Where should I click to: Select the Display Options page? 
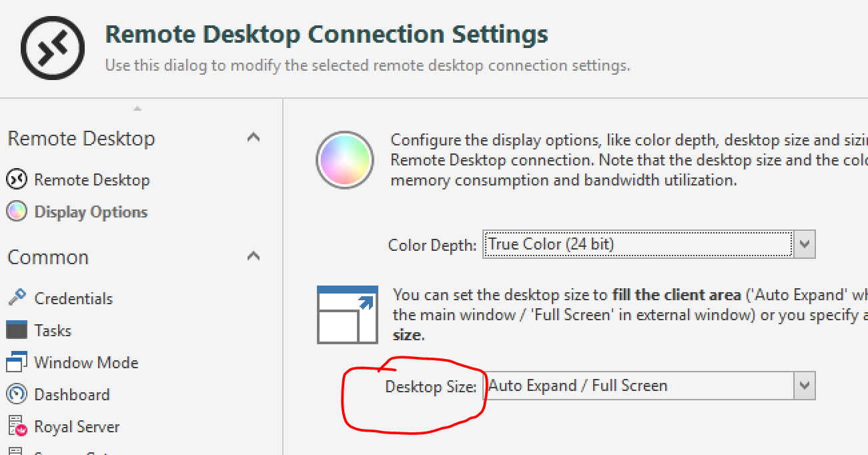click(x=91, y=212)
